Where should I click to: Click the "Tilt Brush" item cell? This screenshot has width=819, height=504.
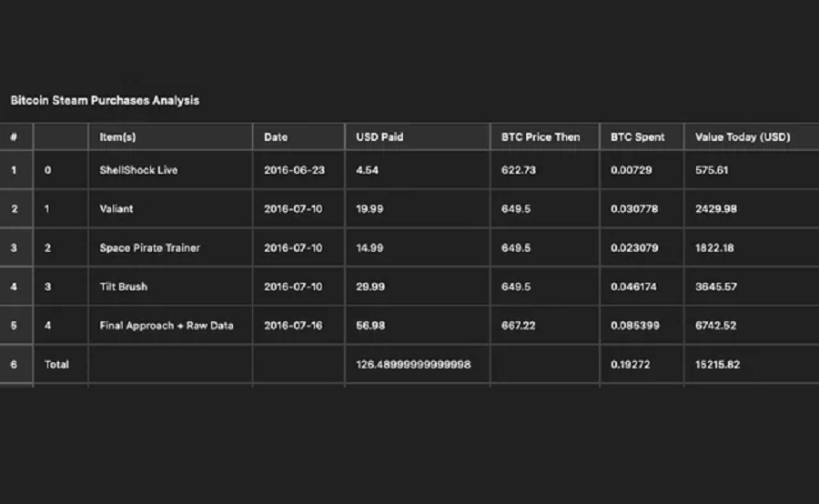point(123,287)
